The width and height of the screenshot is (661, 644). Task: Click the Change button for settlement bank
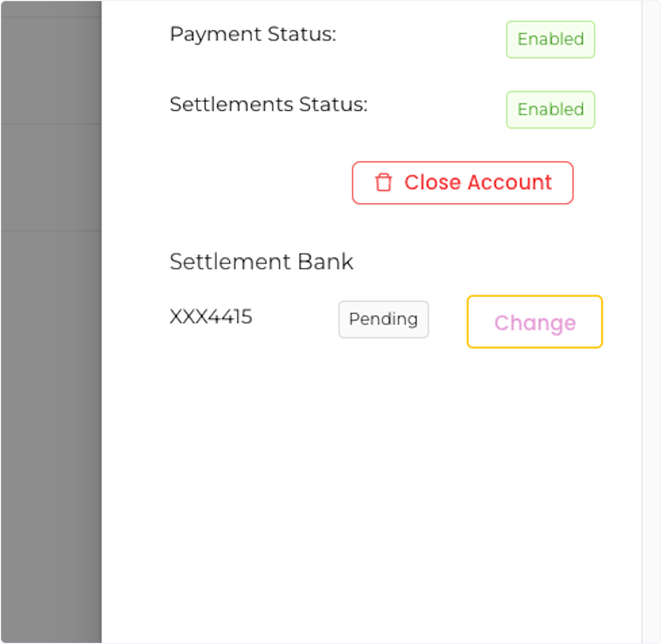[x=534, y=322]
